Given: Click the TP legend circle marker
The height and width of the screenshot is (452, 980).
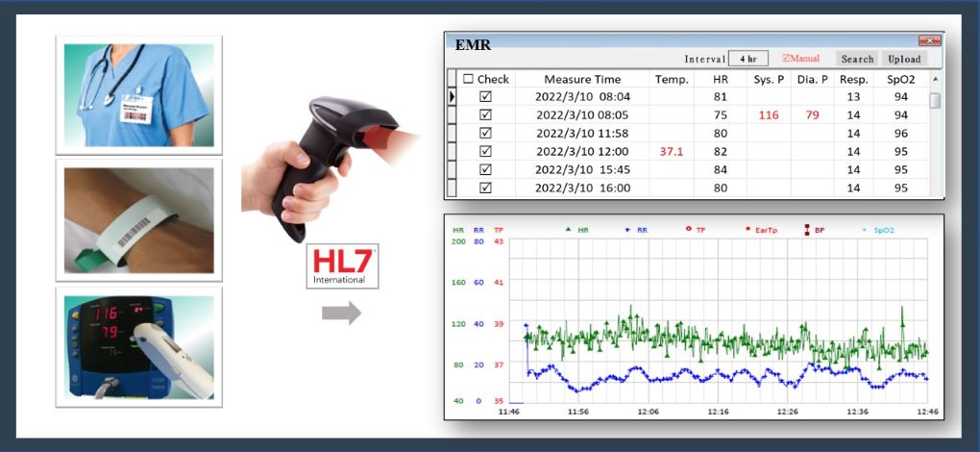Looking at the screenshot, I should point(687,231).
